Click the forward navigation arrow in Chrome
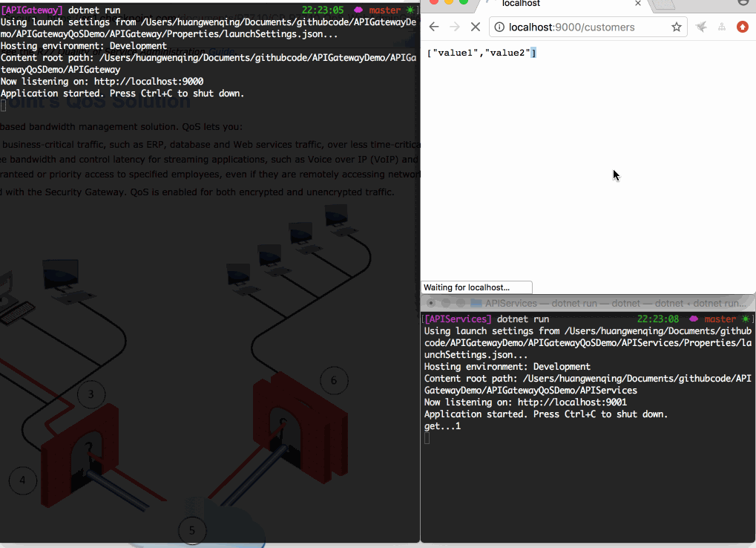 click(x=455, y=27)
